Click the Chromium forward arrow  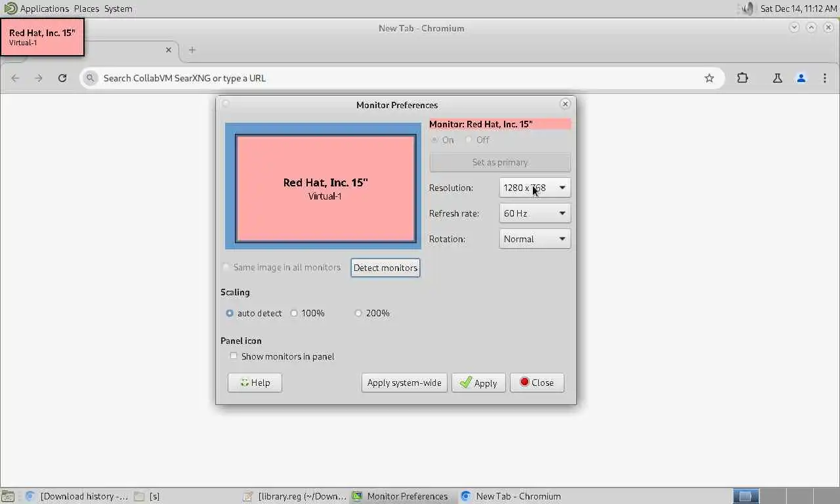39,78
